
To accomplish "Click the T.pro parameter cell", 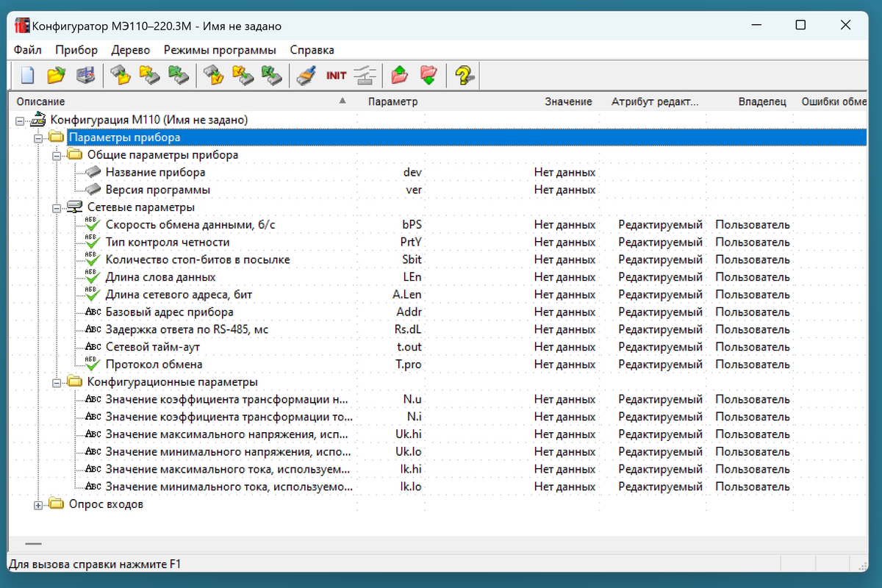I will [x=408, y=364].
